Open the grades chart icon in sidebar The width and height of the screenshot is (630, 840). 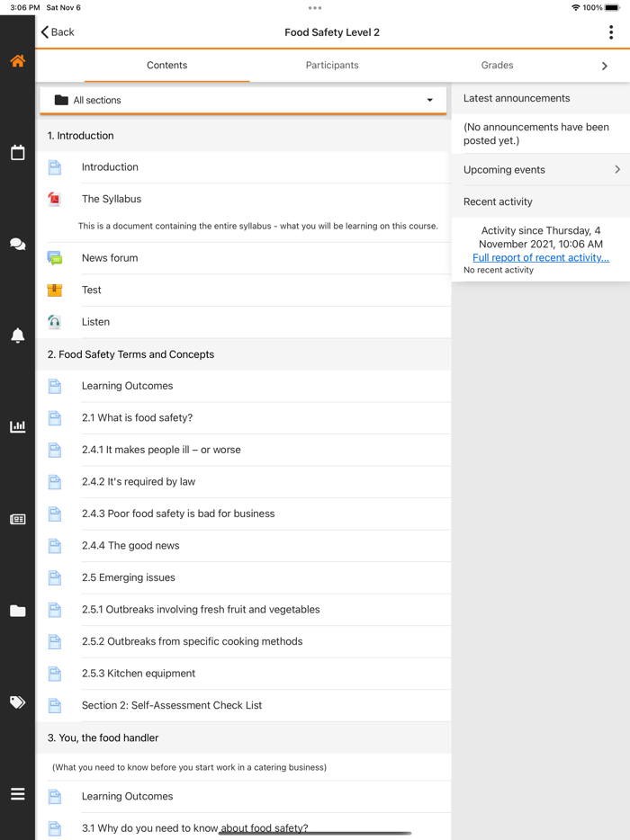pos(17,427)
